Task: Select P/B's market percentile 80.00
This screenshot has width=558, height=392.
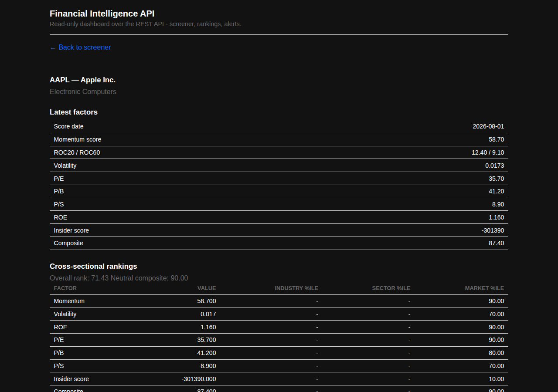Action: 496,353
